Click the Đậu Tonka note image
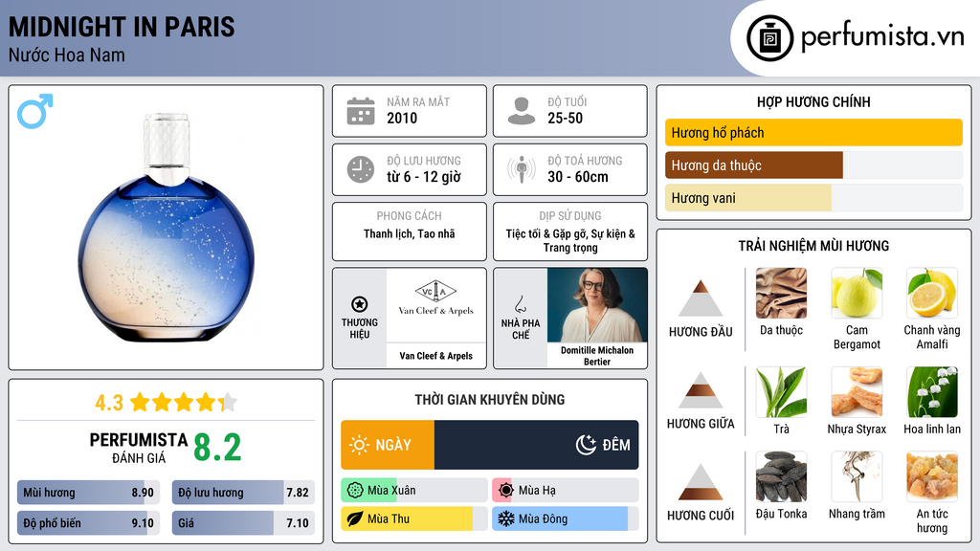This screenshot has height=551, width=980. click(x=781, y=476)
